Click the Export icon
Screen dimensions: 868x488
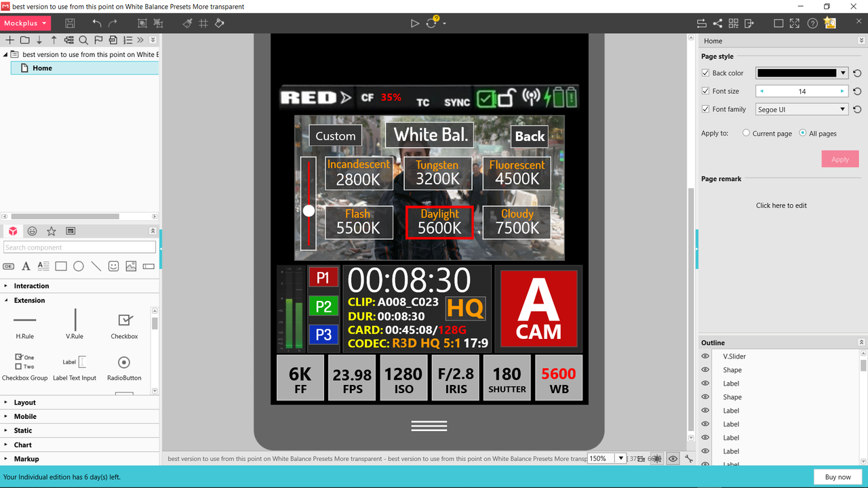(749, 23)
